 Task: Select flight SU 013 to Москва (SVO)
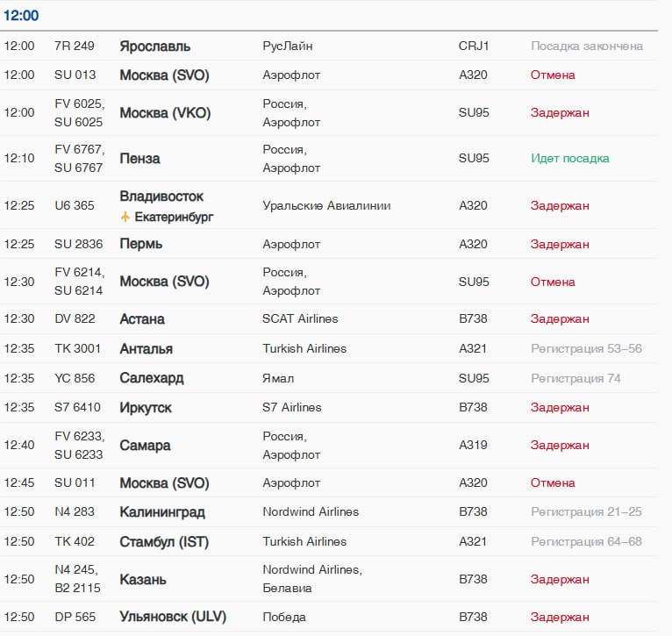[329, 75]
